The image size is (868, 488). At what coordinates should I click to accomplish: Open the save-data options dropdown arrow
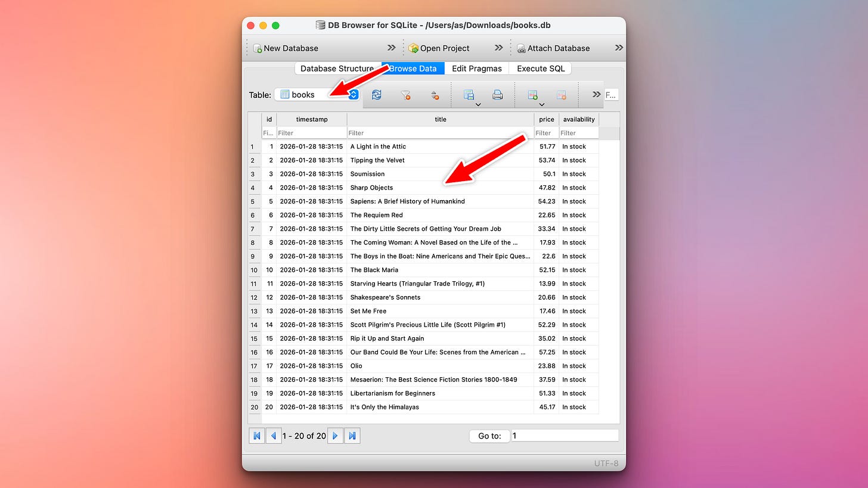pos(478,104)
